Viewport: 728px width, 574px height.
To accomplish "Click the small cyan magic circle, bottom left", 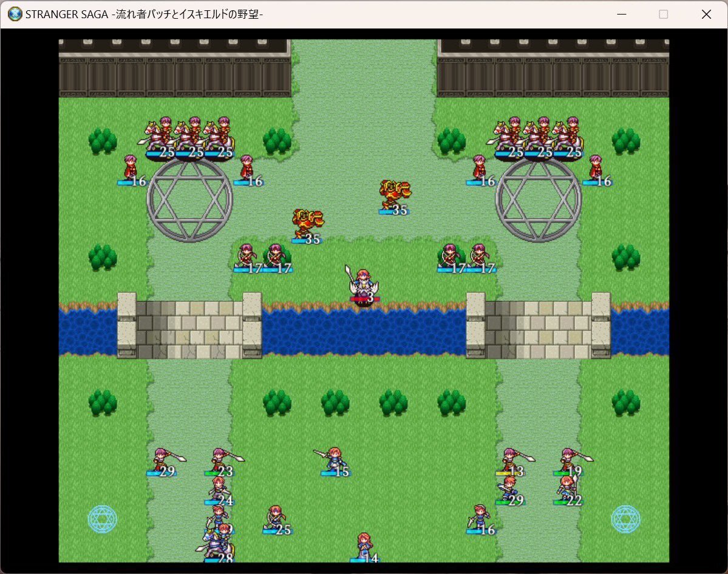I will [x=102, y=519].
